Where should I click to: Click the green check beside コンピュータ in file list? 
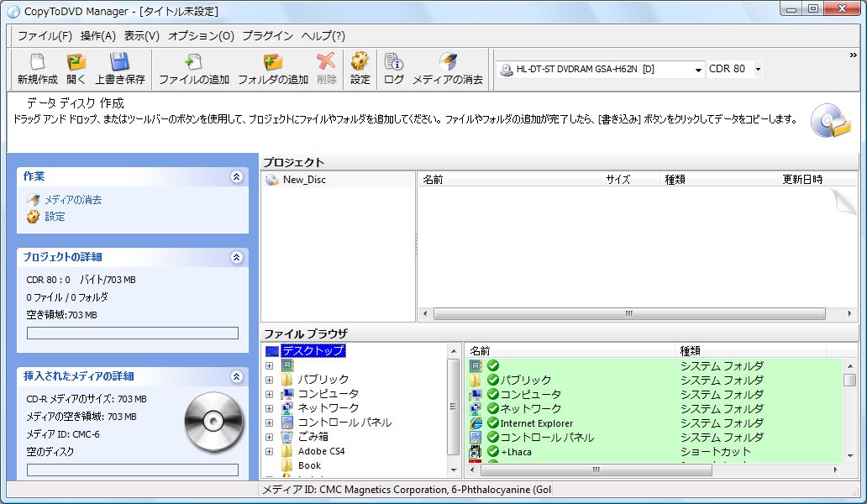pos(493,395)
